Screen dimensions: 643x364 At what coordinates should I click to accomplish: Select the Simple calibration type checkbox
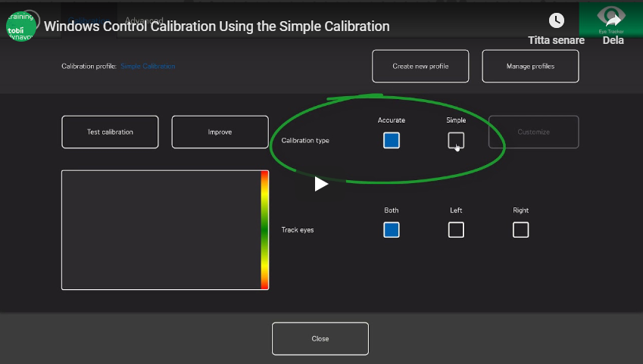click(x=456, y=140)
